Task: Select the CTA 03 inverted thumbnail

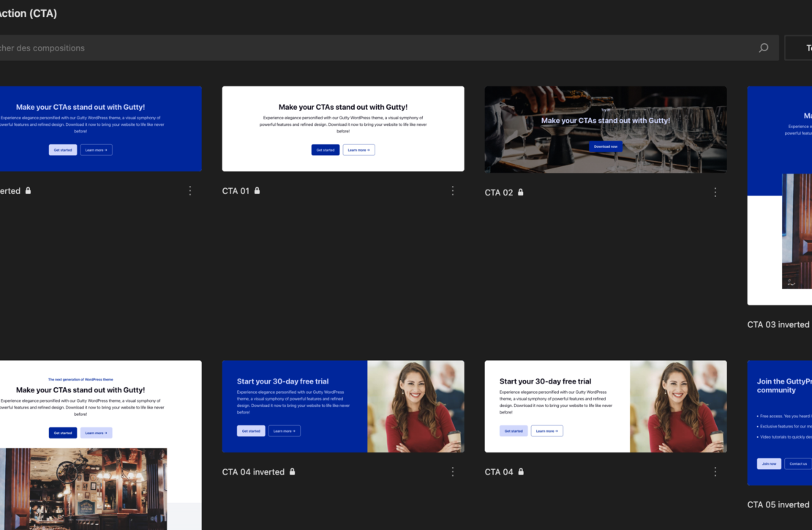Action: point(779,195)
